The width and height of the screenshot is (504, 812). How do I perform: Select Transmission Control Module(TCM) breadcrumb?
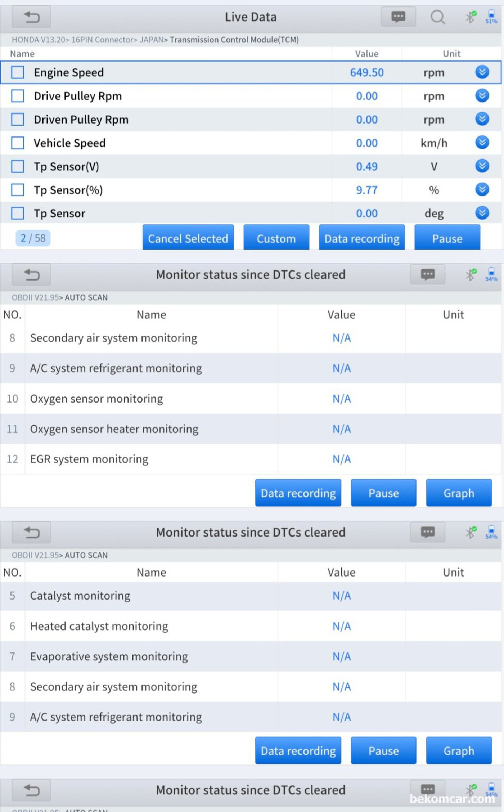(x=234, y=40)
